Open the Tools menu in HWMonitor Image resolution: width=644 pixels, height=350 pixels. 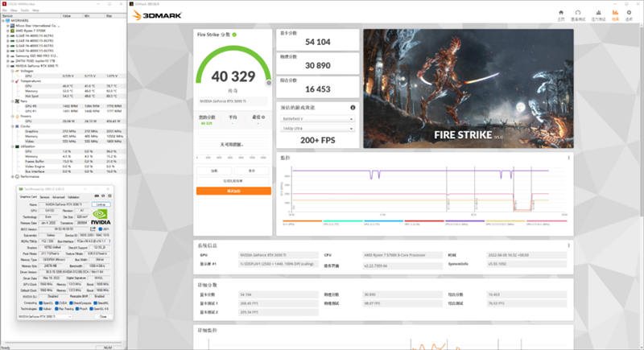pos(25,10)
